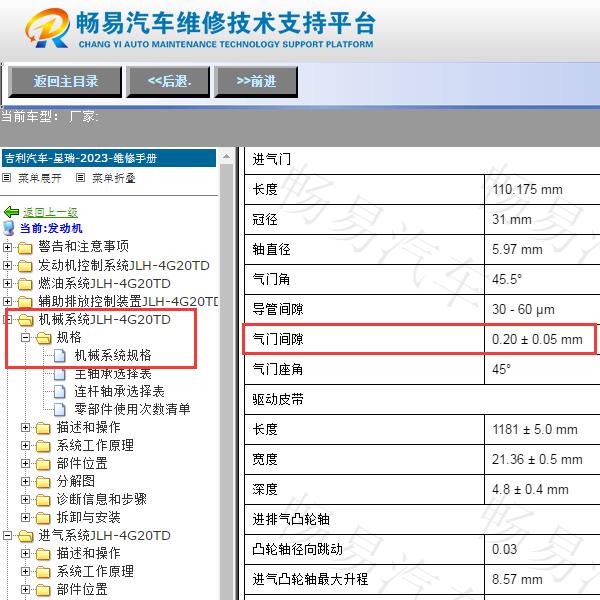Click the 拆卸与安装 folder icon
This screenshot has height=600, width=600.
(43, 518)
